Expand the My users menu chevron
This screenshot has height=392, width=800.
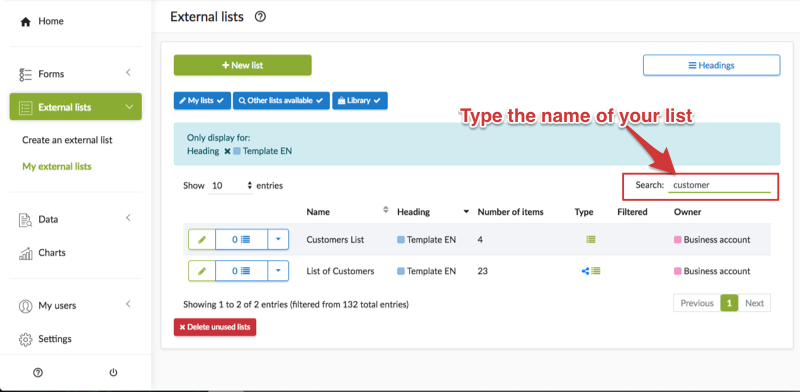pyautogui.click(x=129, y=304)
